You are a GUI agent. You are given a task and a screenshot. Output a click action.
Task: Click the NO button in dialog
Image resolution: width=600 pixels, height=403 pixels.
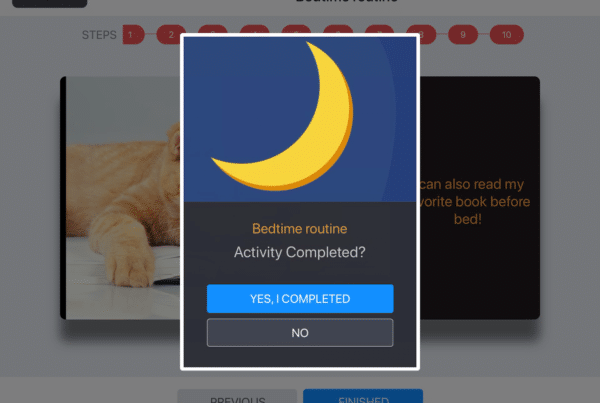tap(300, 333)
